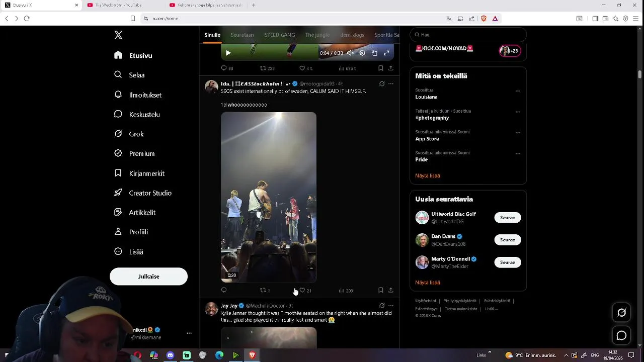Image resolution: width=644 pixels, height=362 pixels.
Task: Follow Marty O'Donnell
Action: click(508, 262)
